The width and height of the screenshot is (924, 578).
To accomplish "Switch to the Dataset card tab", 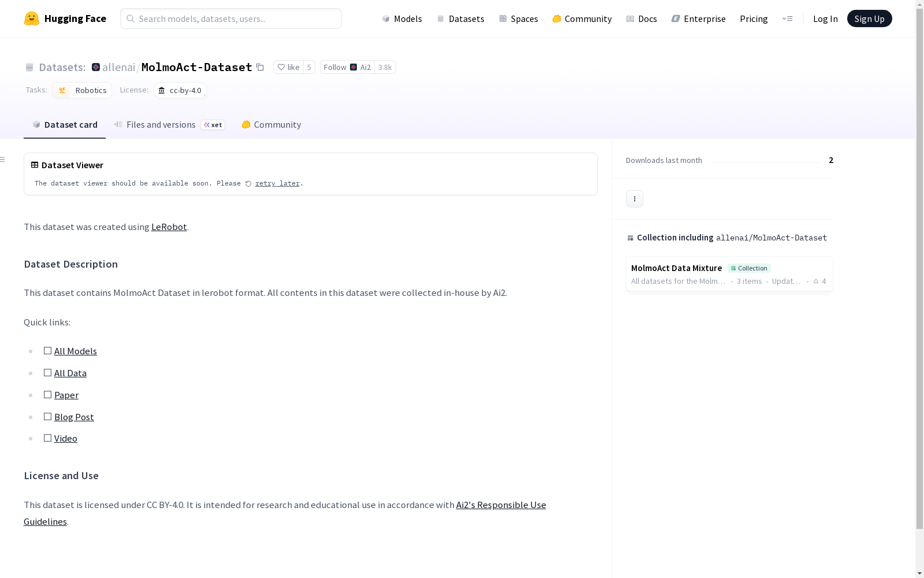I will (65, 124).
